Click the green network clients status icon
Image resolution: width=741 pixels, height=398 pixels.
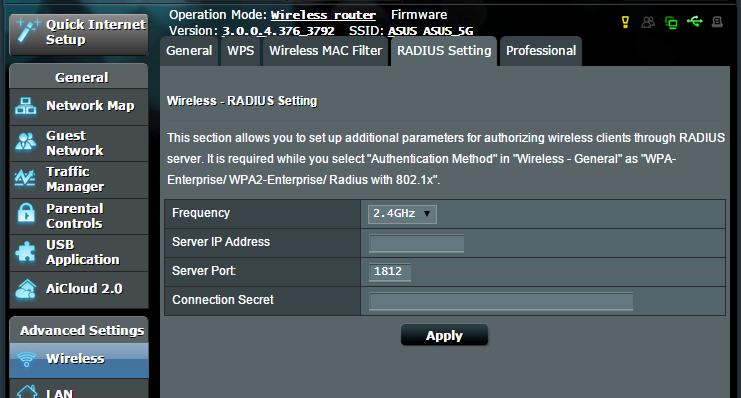671,22
